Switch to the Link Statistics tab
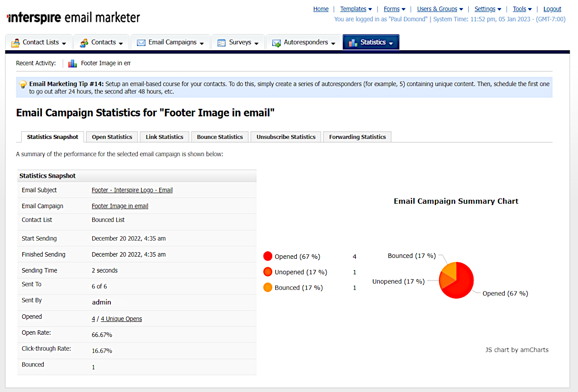 [165, 137]
